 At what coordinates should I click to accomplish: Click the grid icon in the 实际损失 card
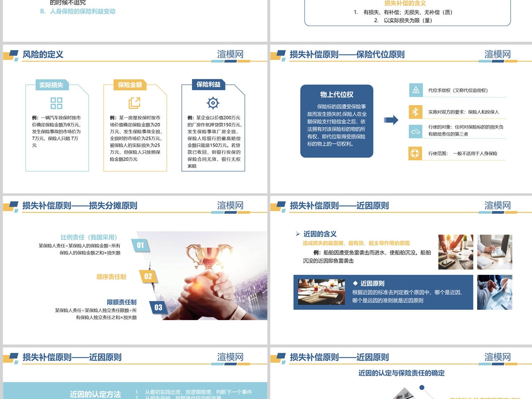coord(56,103)
